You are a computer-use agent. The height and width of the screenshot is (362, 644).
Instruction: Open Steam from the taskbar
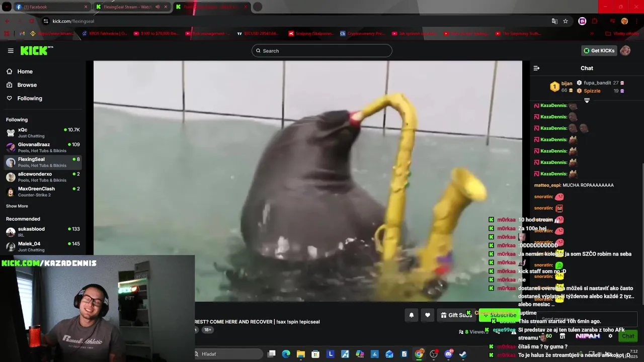point(463,354)
